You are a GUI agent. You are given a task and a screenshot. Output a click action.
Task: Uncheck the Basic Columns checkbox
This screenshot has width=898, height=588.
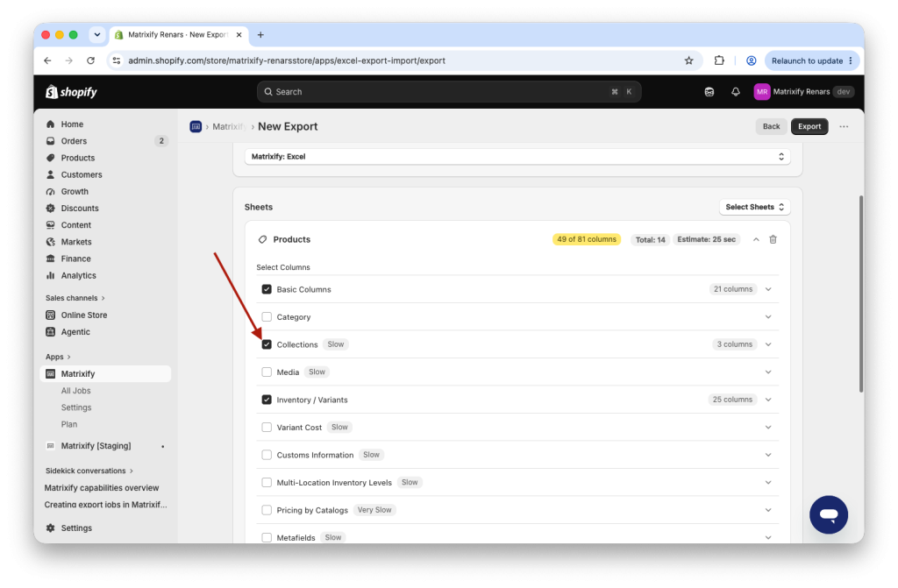point(267,289)
